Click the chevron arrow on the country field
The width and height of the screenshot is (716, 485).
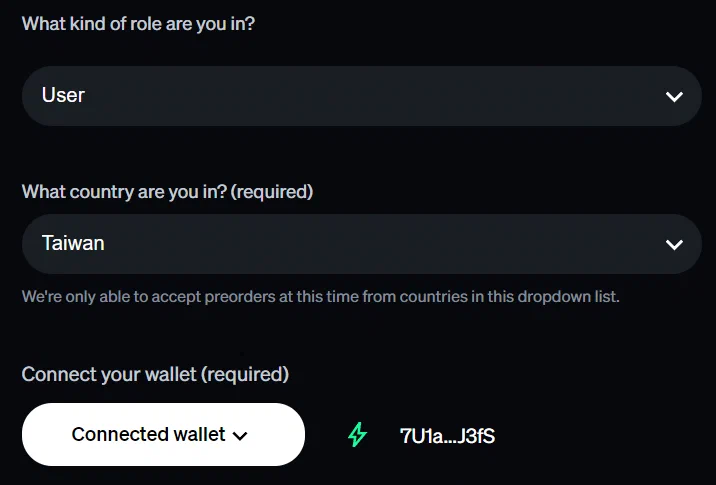674,244
